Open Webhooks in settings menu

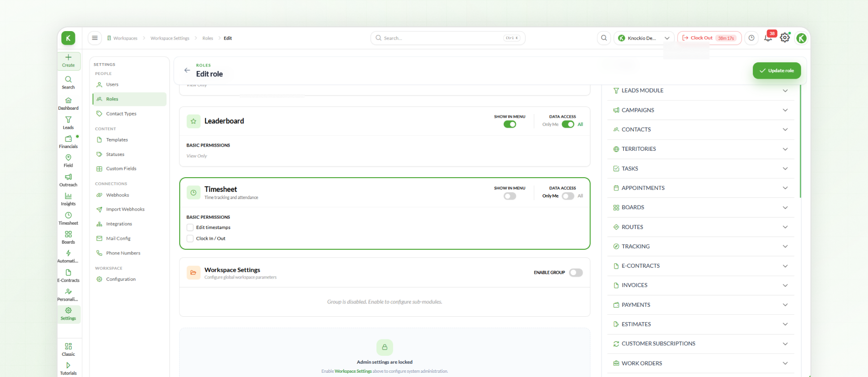click(129, 195)
